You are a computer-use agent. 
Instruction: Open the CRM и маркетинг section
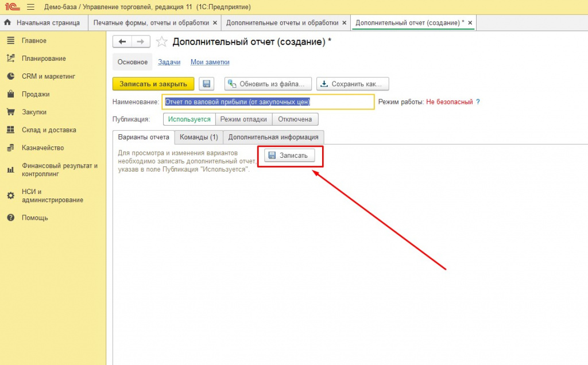[48, 76]
